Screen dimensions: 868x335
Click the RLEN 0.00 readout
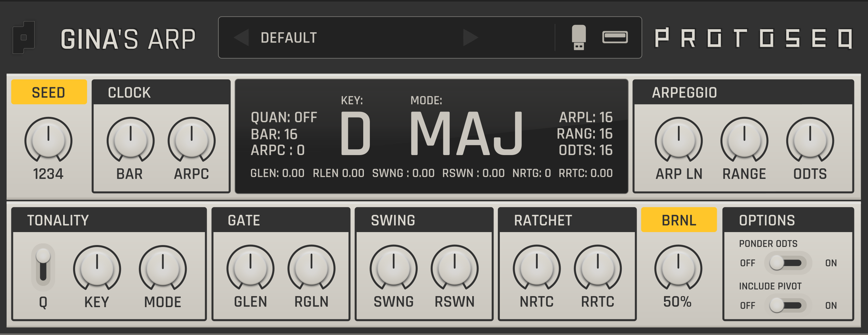338,173
